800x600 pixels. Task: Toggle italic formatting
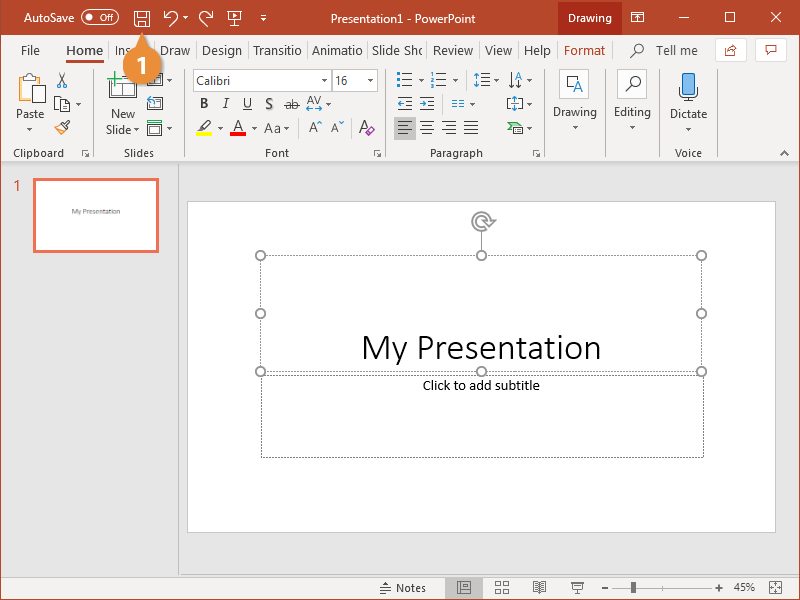point(225,103)
